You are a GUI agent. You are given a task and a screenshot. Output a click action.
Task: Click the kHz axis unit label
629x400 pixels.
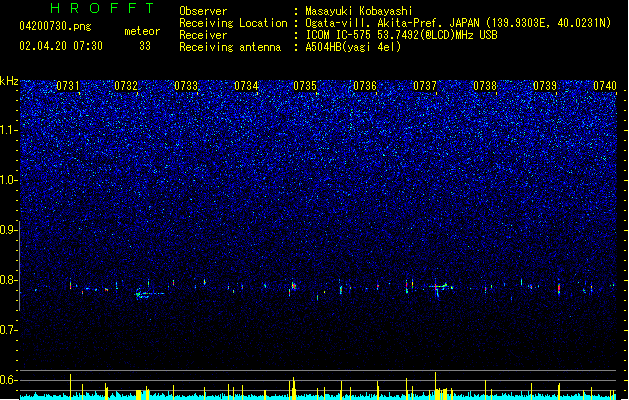[9, 81]
